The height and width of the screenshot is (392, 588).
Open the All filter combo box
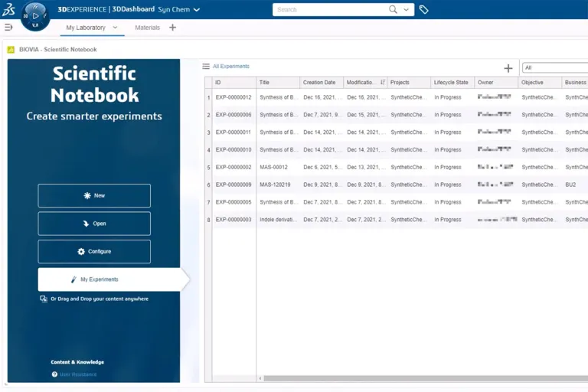555,67
